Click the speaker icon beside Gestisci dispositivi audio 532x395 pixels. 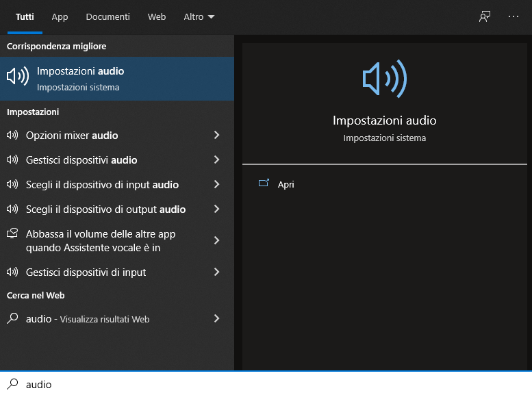pyautogui.click(x=12, y=160)
